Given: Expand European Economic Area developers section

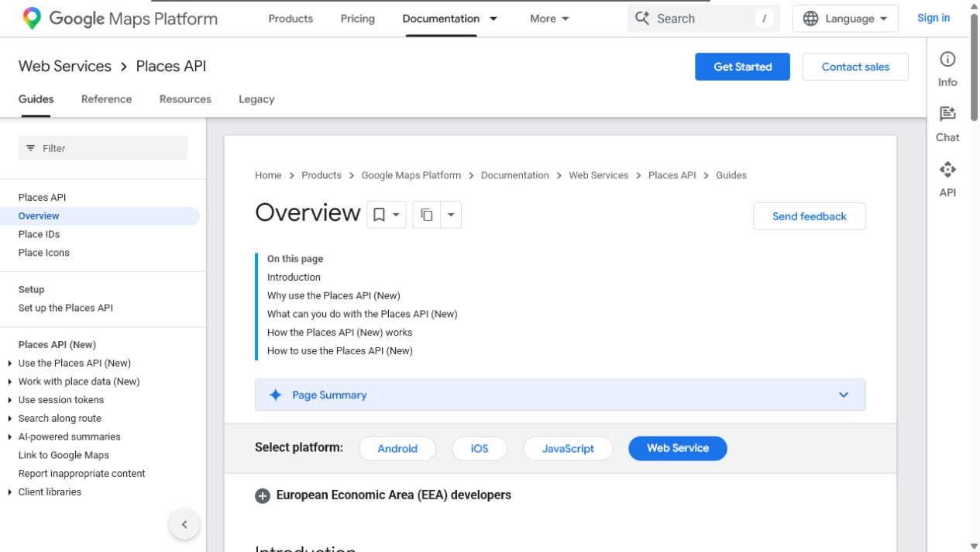Looking at the screenshot, I should pos(263,495).
